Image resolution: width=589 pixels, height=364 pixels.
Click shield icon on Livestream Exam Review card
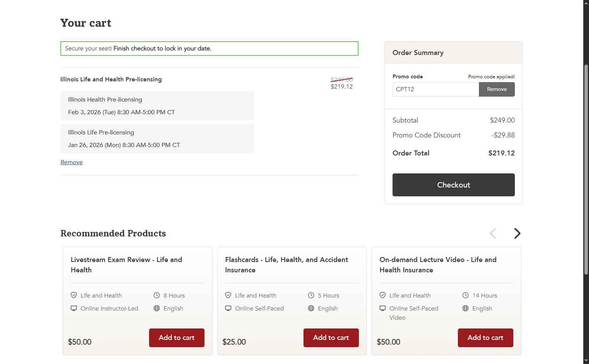click(x=74, y=295)
